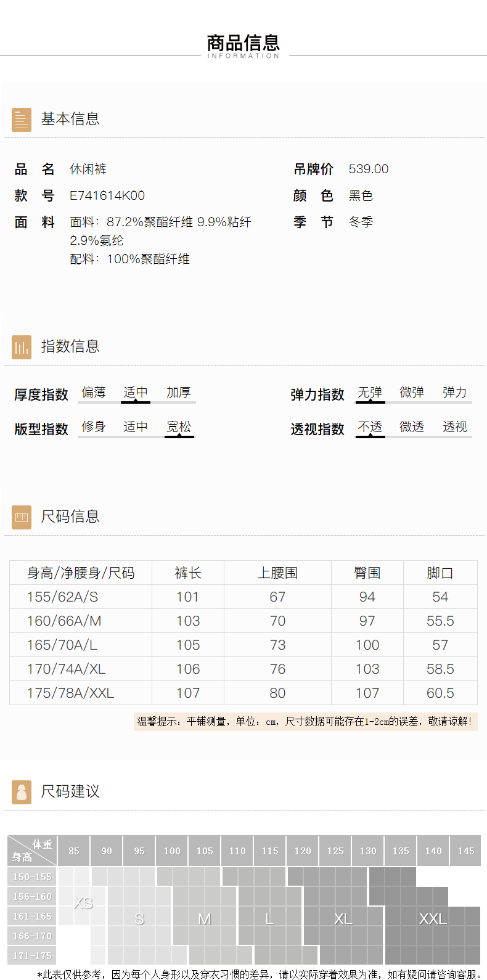Image resolution: width=487 pixels, height=980 pixels.
Task: Click the model number E741614K00
Action: pos(107,196)
